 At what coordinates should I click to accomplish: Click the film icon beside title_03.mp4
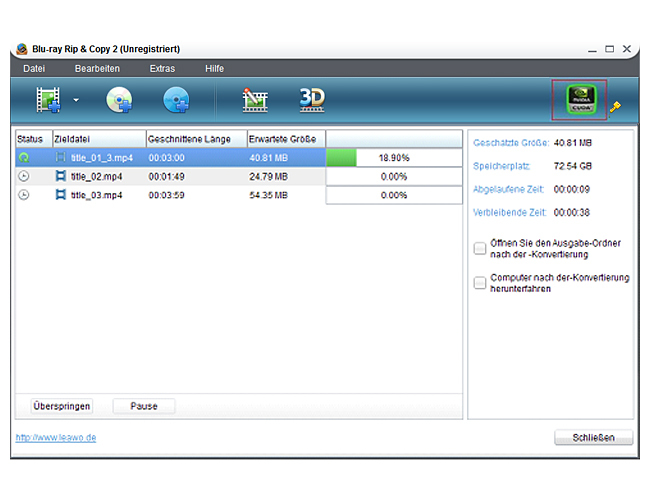(61, 194)
